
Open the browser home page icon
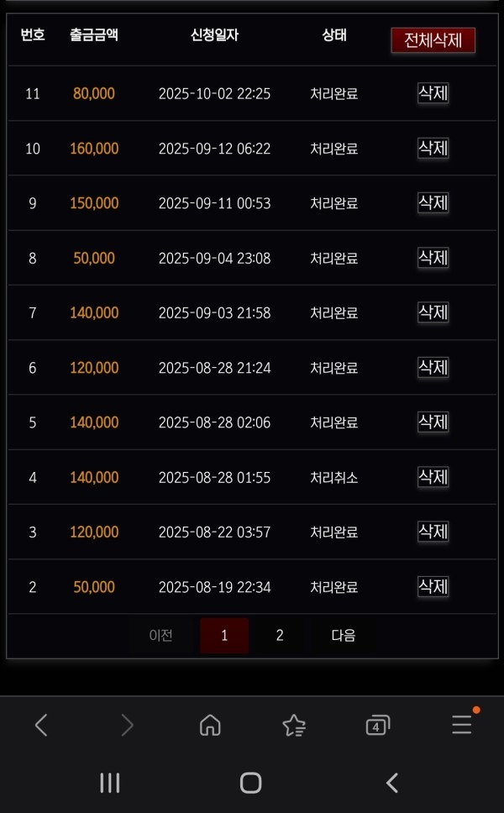210,725
